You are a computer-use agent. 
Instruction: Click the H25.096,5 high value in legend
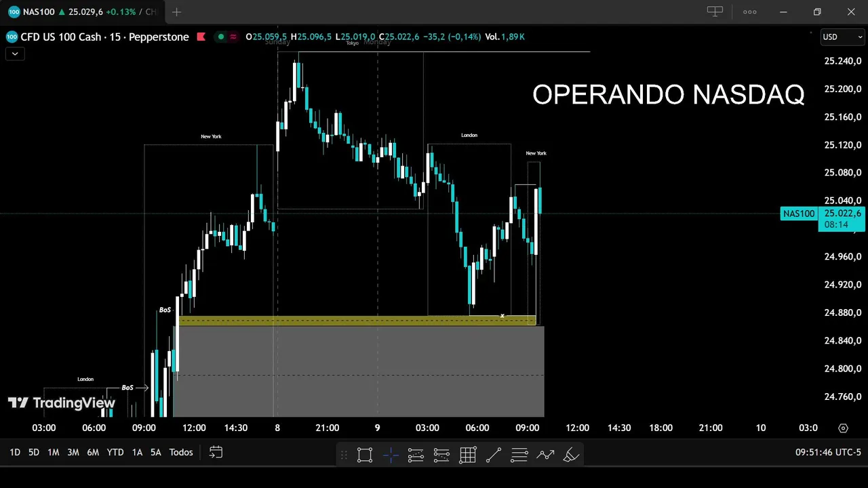point(311,37)
